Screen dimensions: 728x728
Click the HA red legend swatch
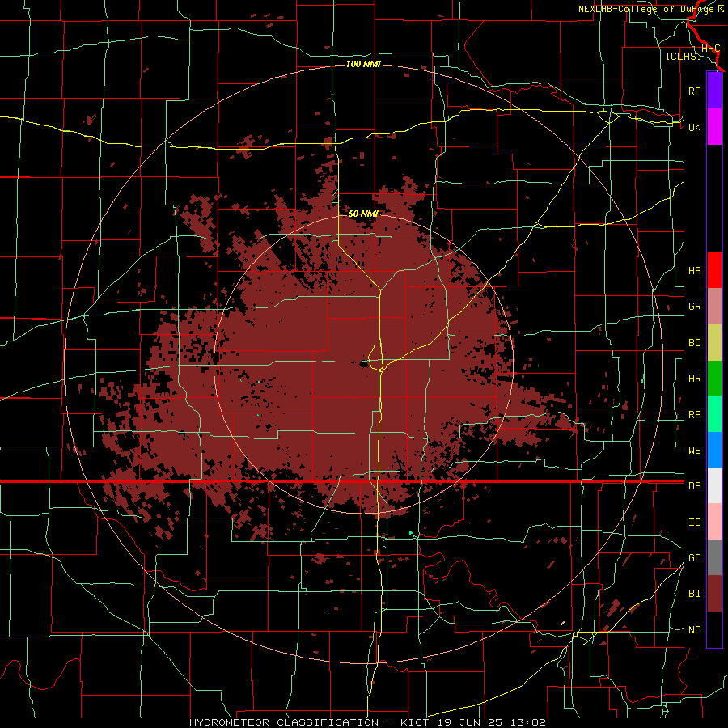coord(714,270)
